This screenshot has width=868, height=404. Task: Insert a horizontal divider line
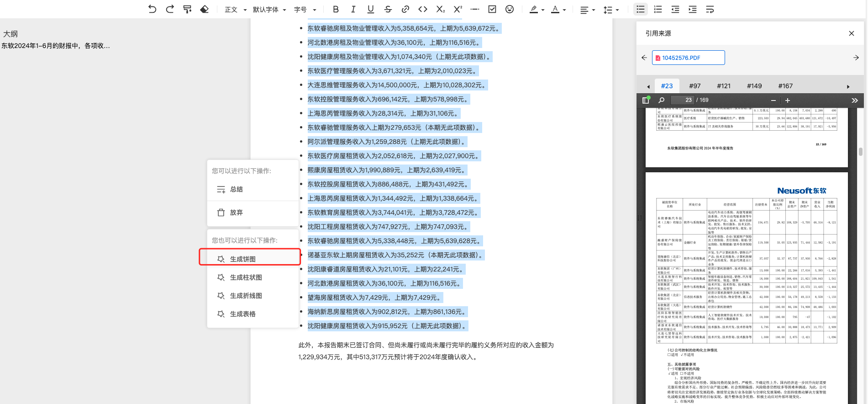point(475,9)
